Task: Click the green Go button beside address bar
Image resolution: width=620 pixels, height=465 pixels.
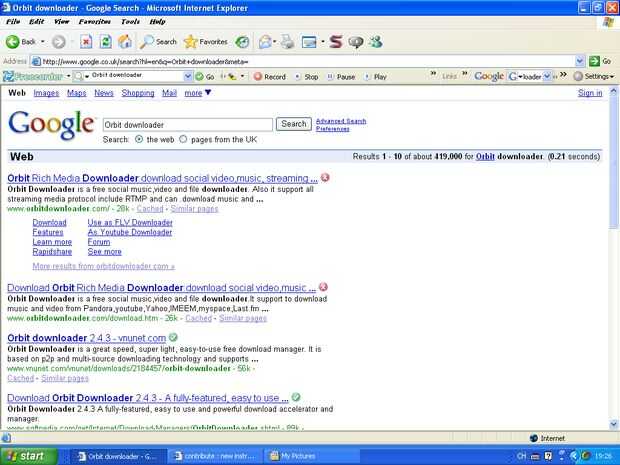Action: point(600,61)
